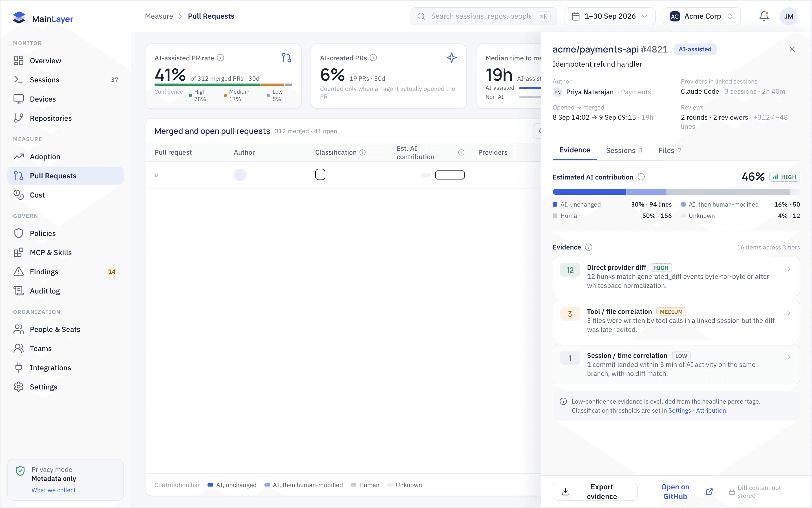This screenshot has height=508, width=812.
Task: Open Repositories in the sidebar
Action: click(66, 118)
